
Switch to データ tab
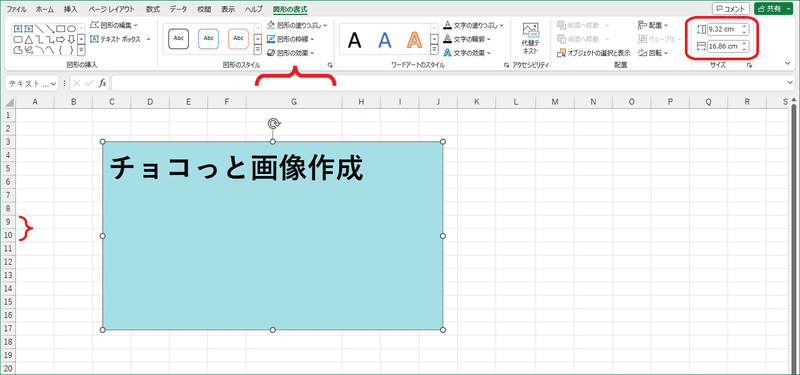[179, 10]
